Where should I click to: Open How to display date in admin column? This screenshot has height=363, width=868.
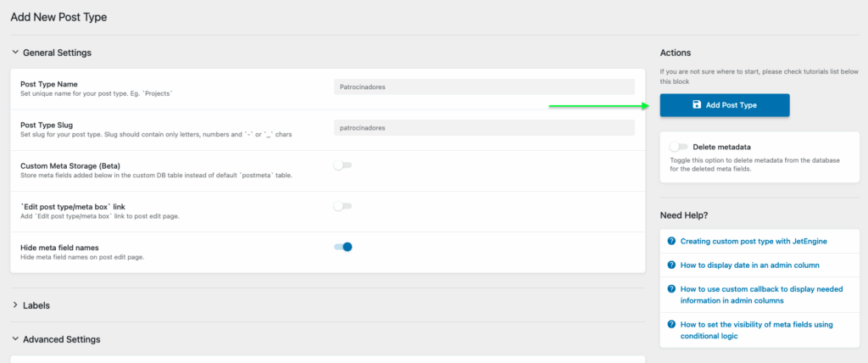[x=749, y=265]
